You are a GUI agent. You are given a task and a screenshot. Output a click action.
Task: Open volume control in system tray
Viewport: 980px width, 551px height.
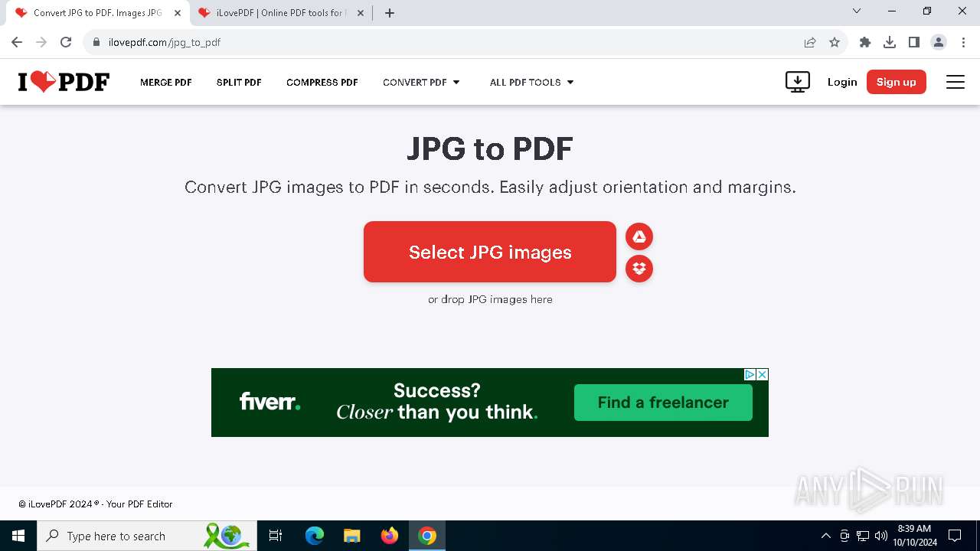881,536
